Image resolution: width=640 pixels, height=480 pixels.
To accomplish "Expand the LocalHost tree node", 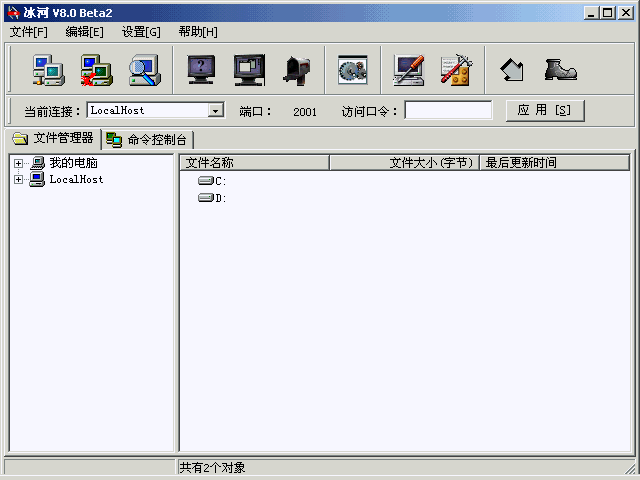I will coord(18,180).
